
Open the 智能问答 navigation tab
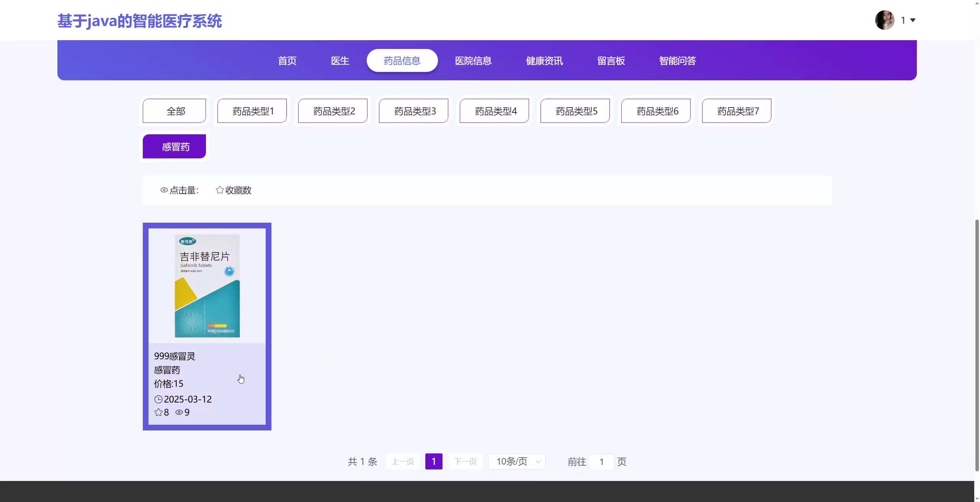(x=677, y=61)
